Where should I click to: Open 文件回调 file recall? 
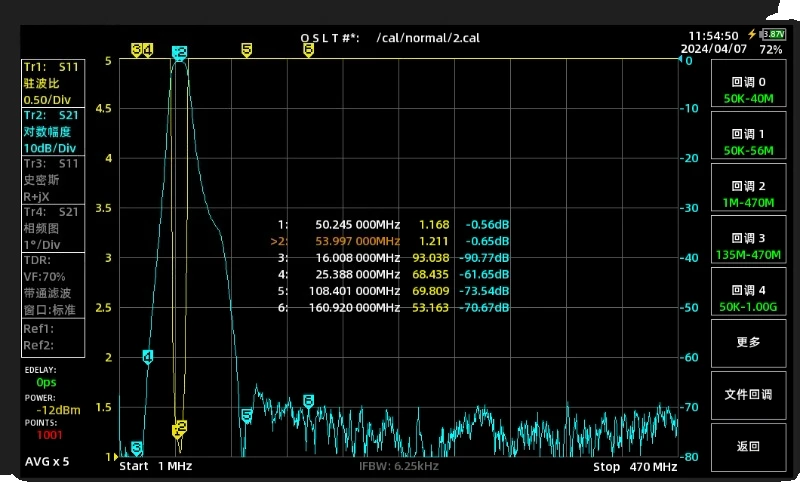[748, 395]
